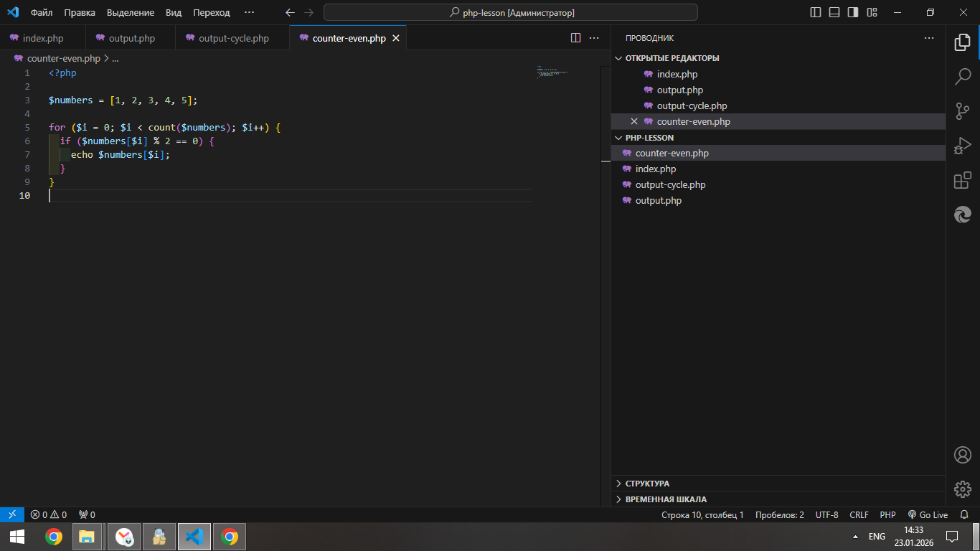Expand the СТРУКТУРА section
The width and height of the screenshot is (980, 551).
pos(647,484)
